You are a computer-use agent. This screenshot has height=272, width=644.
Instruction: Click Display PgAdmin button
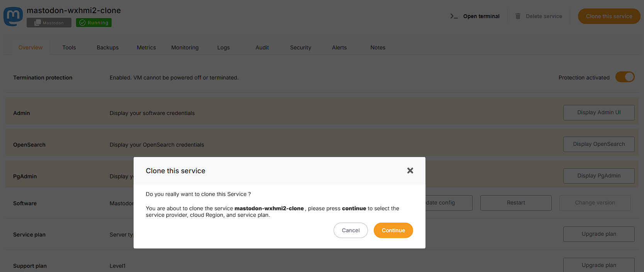(598, 176)
